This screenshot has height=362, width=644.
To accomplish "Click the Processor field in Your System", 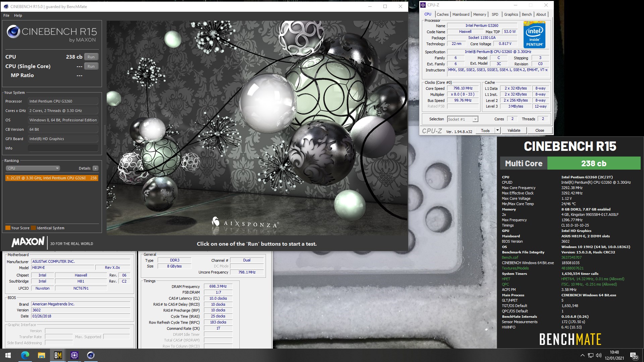I will [63, 101].
